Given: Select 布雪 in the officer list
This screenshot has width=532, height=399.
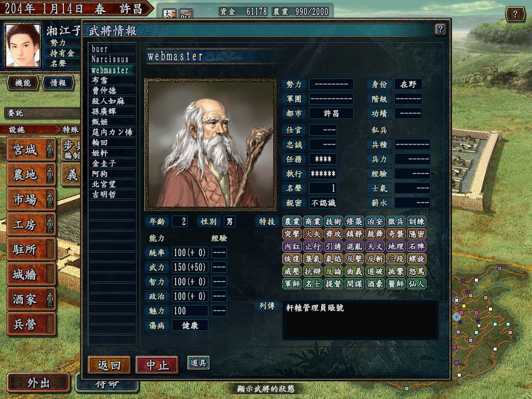Looking at the screenshot, I should (112, 80).
